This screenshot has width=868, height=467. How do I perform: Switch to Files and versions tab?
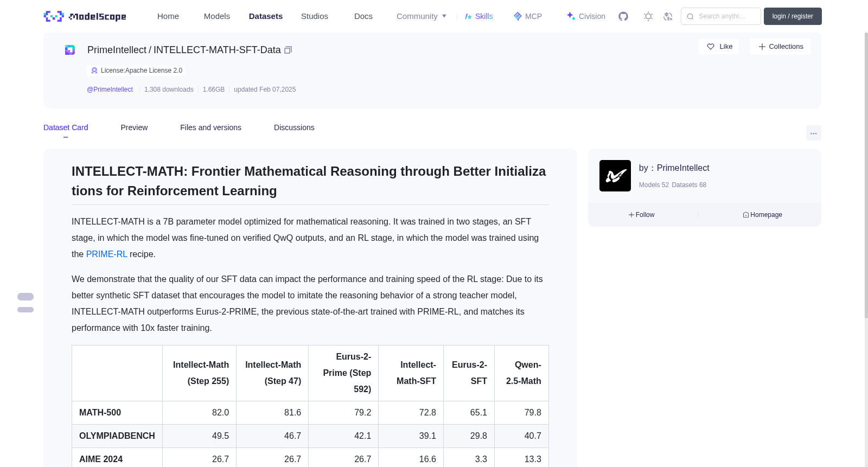210,127
